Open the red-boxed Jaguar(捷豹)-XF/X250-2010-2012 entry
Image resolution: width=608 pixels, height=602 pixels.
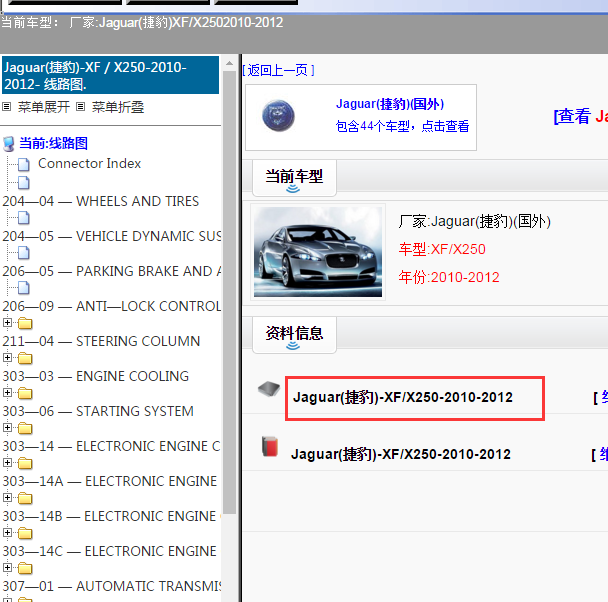pyautogui.click(x=403, y=397)
